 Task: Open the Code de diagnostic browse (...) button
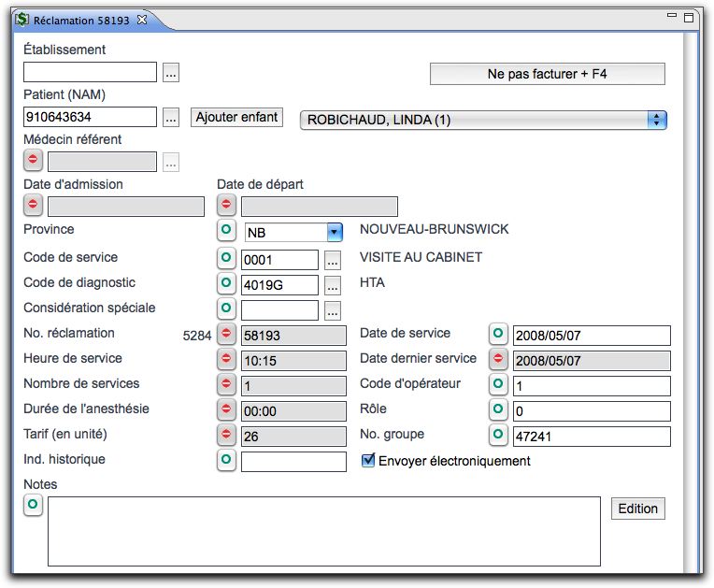point(333,285)
